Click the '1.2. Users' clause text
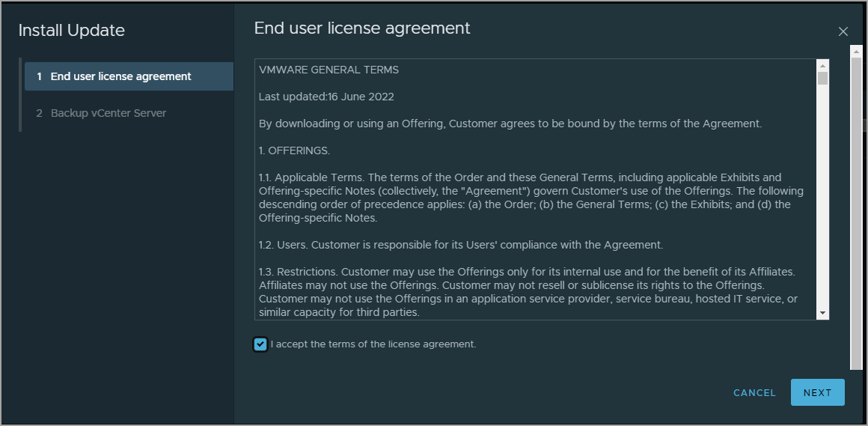The image size is (868, 426). point(461,244)
